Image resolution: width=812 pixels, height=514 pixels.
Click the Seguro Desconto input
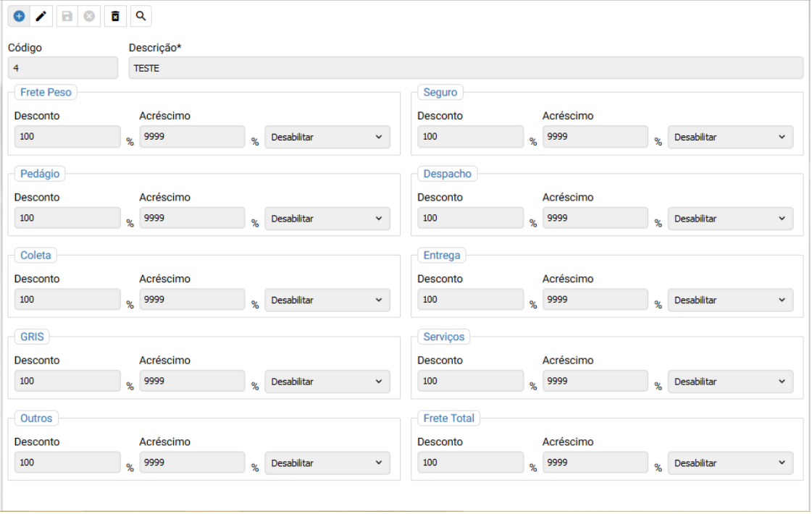tap(470, 137)
